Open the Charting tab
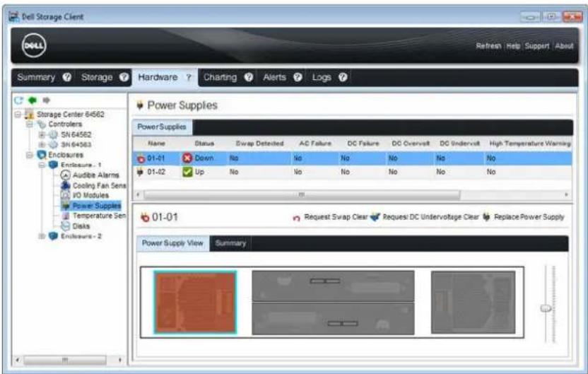The width and height of the screenshot is (588, 374). (x=220, y=77)
